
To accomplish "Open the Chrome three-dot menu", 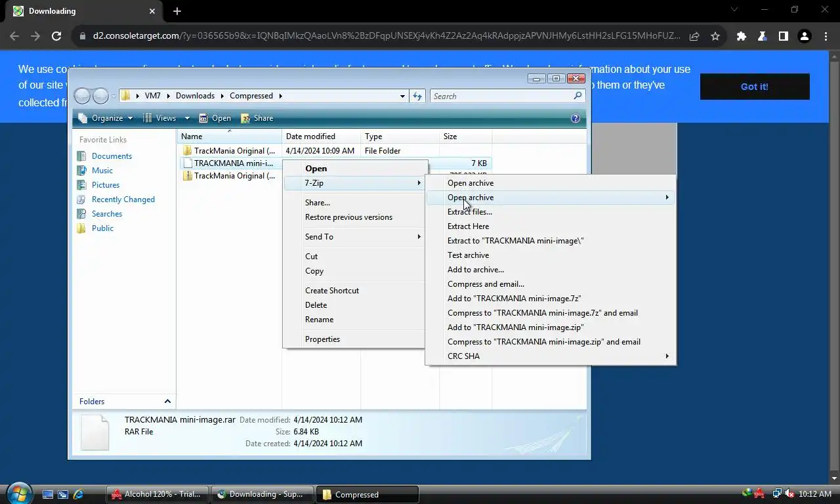I will click(x=825, y=36).
